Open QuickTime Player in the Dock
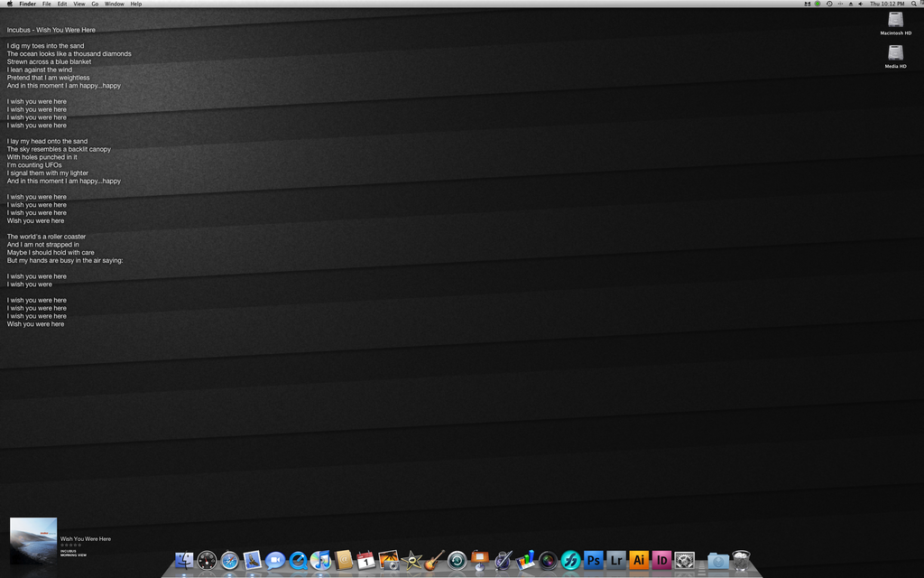The image size is (924, 578). click(x=298, y=560)
